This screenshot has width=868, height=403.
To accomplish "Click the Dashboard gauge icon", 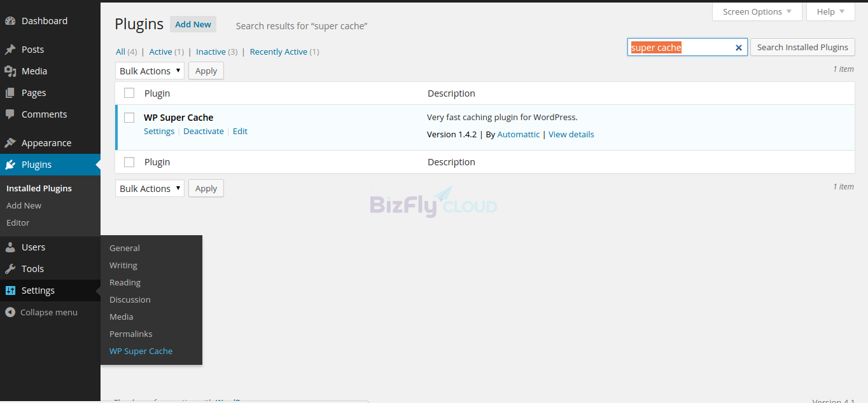I will point(10,21).
